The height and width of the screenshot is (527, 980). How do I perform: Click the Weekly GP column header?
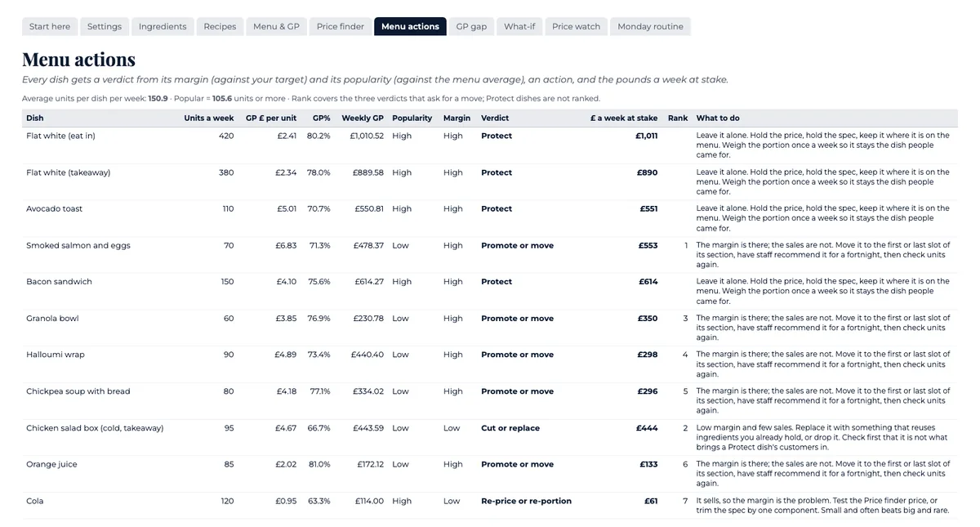click(x=363, y=118)
